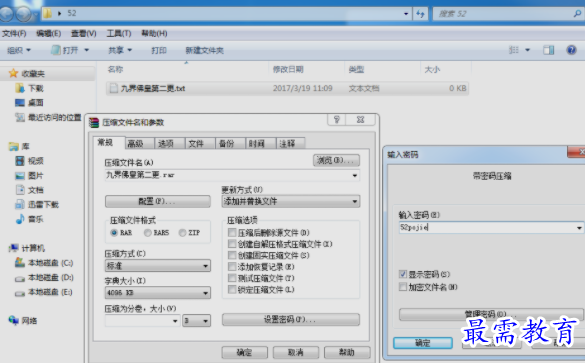Screen dimensions: 585x363
Task: Toggle the preview pane icon
Action: point(548,50)
